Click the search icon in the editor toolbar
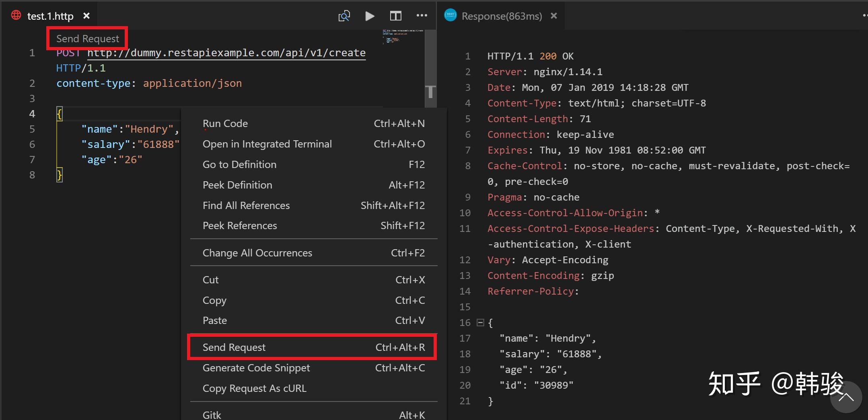The image size is (868, 420). 344,16
